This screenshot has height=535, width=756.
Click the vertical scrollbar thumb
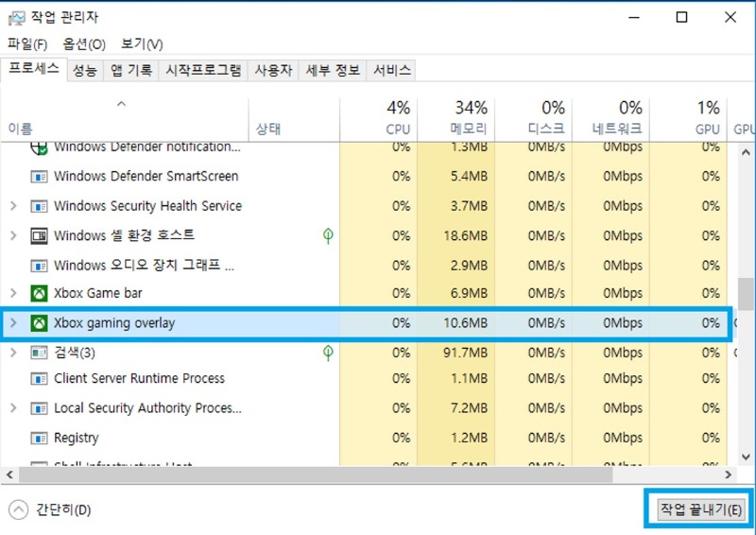pos(746,294)
